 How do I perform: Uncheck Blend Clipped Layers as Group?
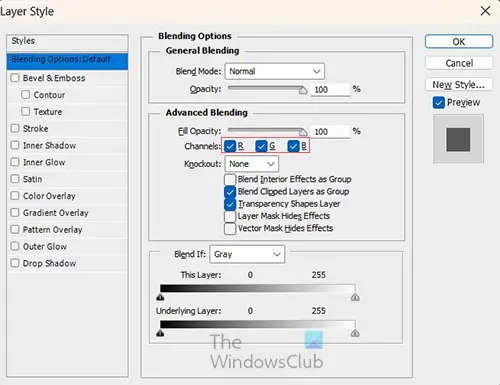point(230,192)
